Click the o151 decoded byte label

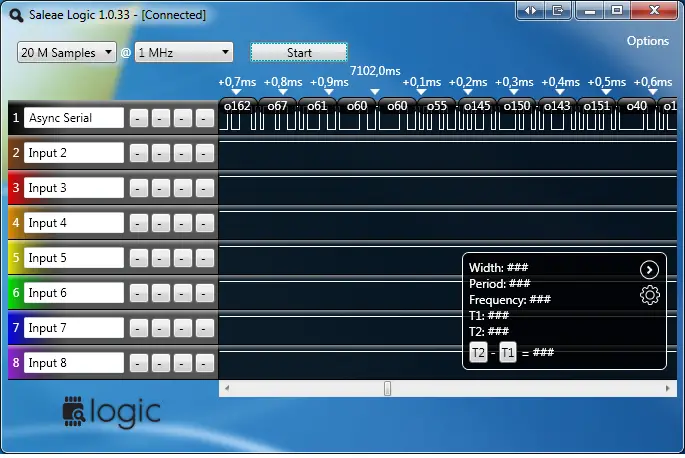[597, 106]
